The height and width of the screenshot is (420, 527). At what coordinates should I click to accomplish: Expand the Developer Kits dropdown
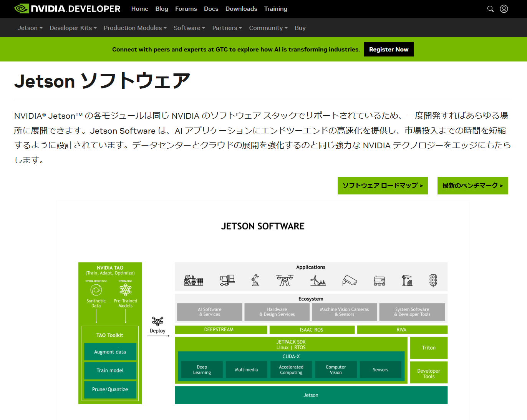(x=73, y=28)
